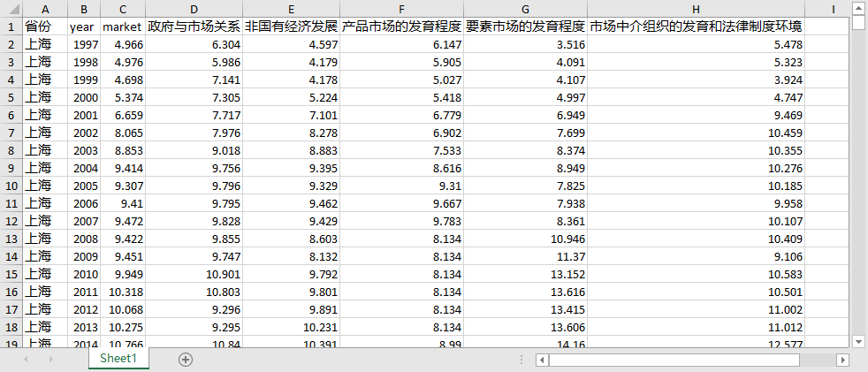
Task: Select the cell with year 2007
Action: [84, 222]
